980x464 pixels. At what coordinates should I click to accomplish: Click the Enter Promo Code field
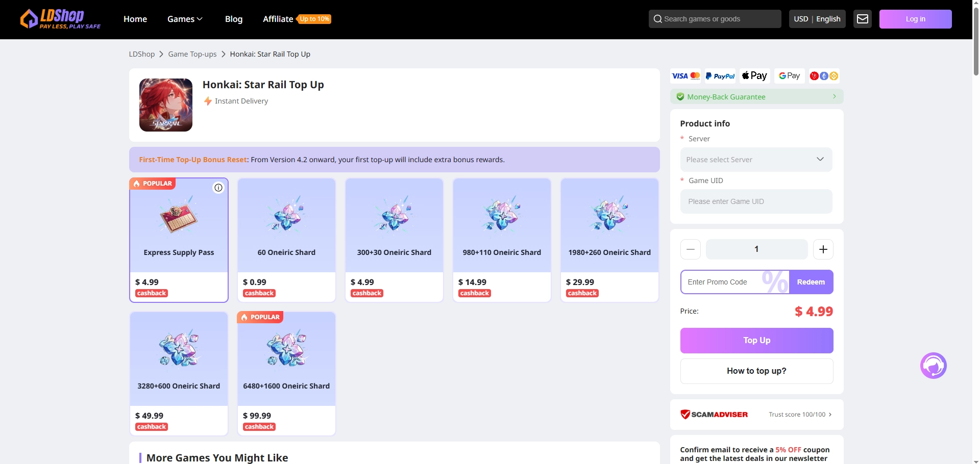735,282
